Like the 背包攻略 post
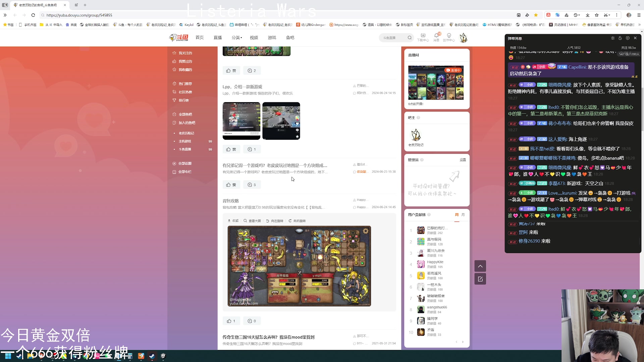The image size is (644, 362). click(231, 321)
